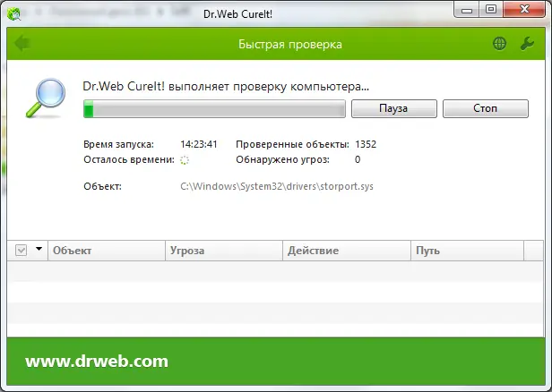
Task: Open the dropdown arrow beside the header checkbox
Action: (x=39, y=249)
